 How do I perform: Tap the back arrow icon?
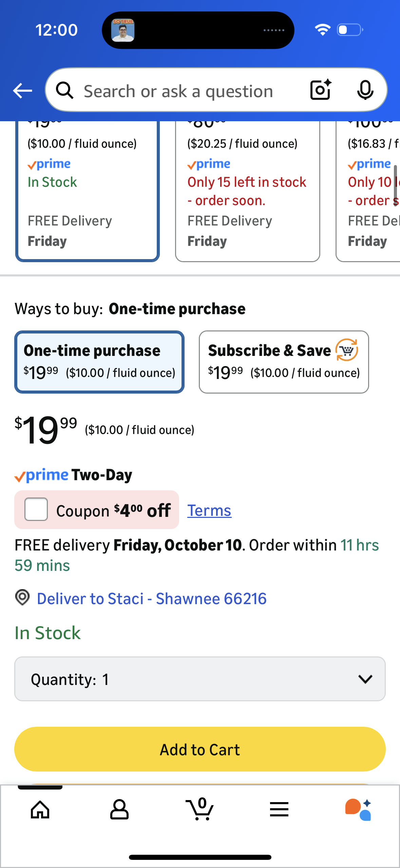pyautogui.click(x=22, y=91)
